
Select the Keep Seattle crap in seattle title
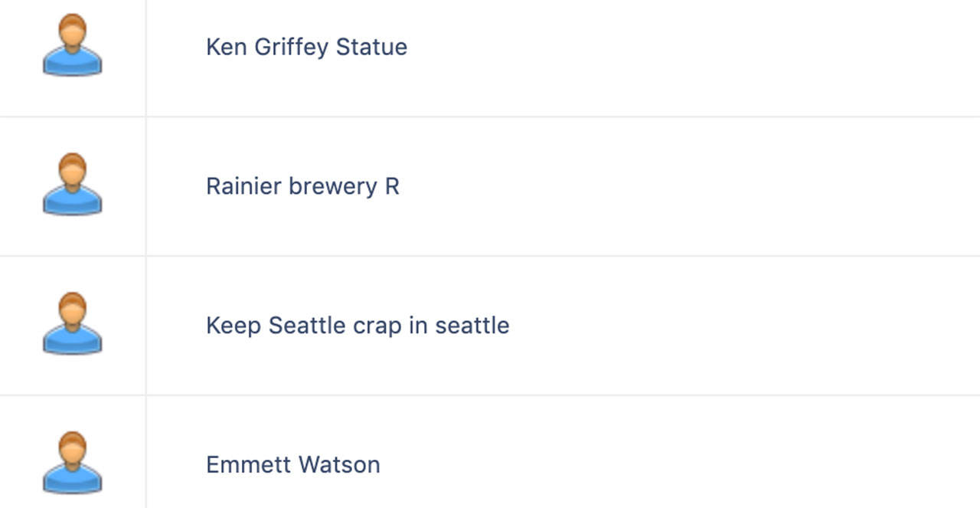pyautogui.click(x=358, y=326)
